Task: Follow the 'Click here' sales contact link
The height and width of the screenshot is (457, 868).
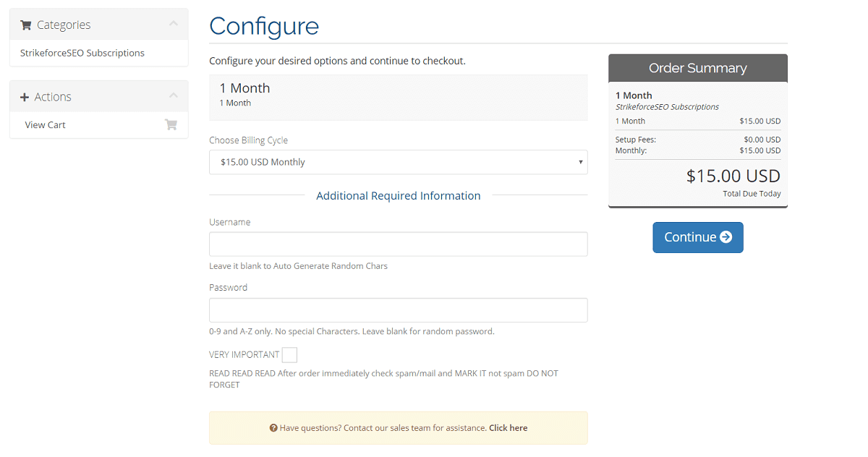Action: 508,428
